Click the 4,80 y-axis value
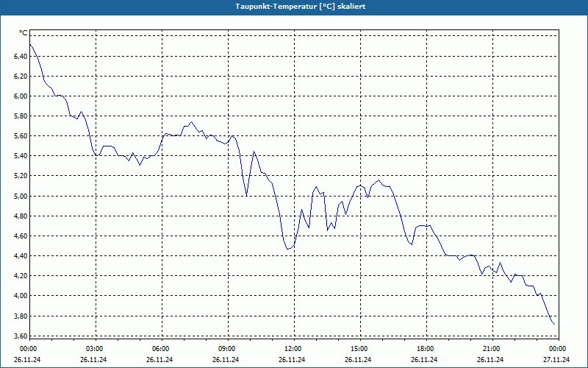 21,216
